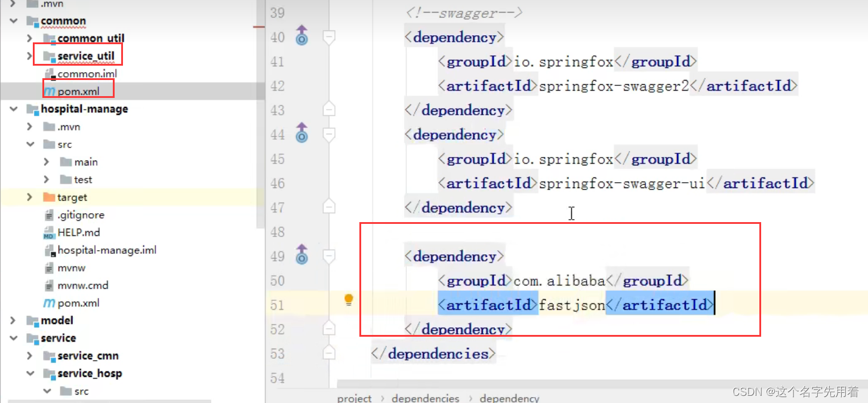Click the HELP.md markdown file icon
This screenshot has width=868, height=403.
point(49,233)
